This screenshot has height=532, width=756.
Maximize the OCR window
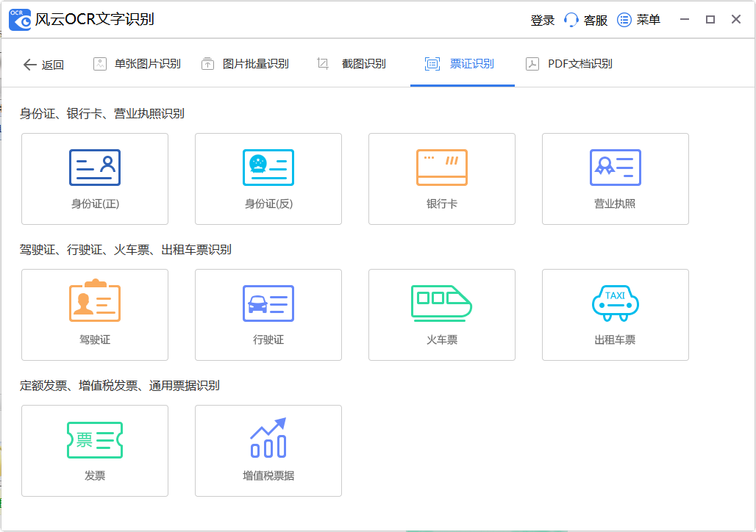pyautogui.click(x=710, y=19)
